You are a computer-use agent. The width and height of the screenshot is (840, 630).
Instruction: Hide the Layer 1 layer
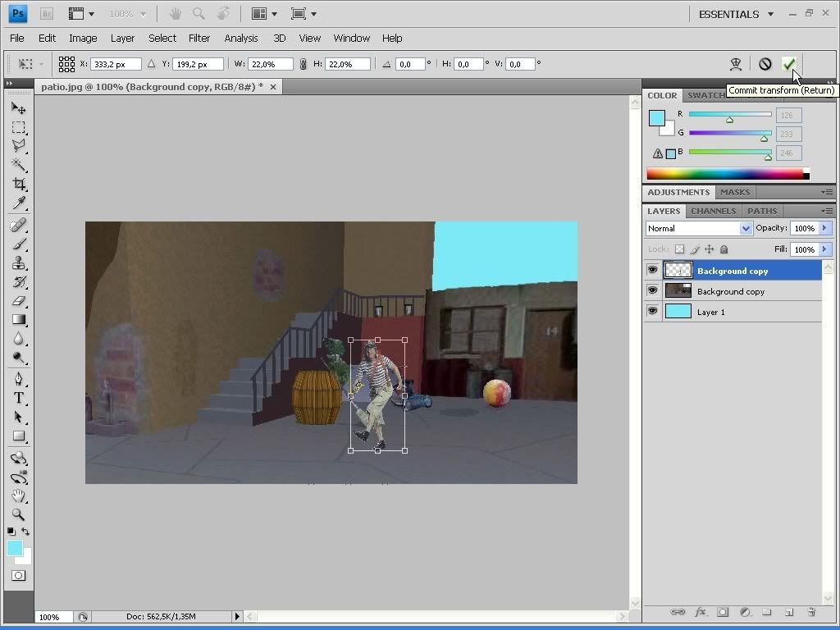652,311
